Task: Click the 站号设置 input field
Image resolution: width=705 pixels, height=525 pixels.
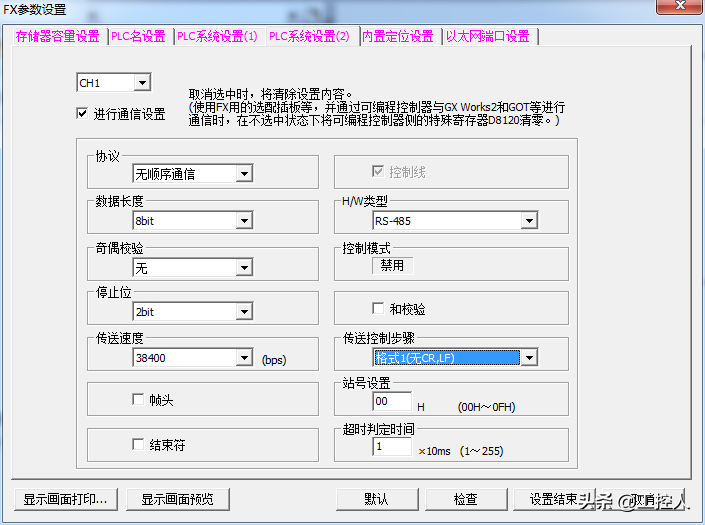Action: click(391, 402)
